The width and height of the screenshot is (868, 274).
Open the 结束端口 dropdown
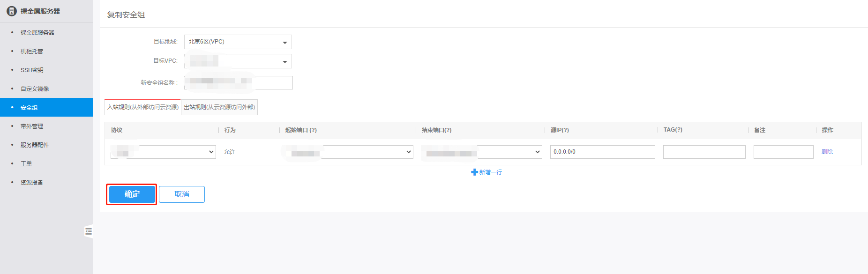pos(482,152)
